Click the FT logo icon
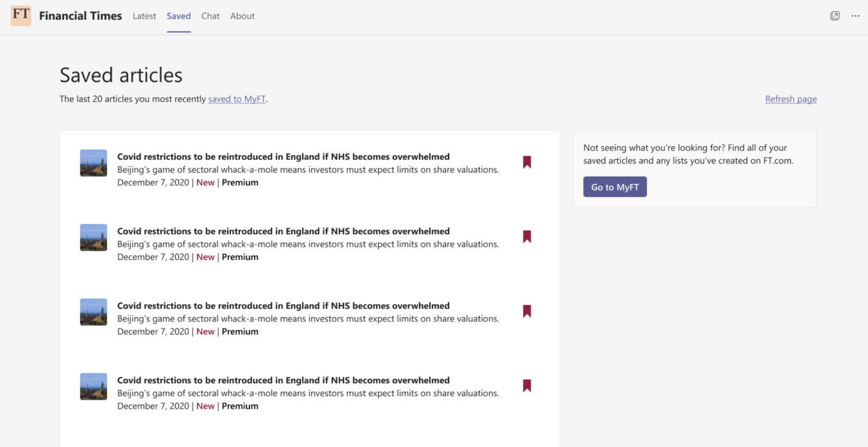868x447 pixels. point(21,16)
